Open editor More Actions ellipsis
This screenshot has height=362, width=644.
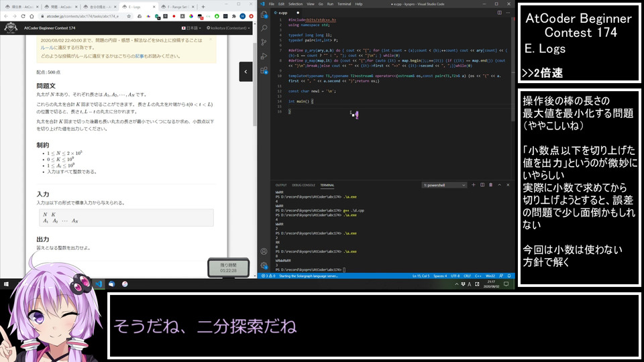[508, 13]
